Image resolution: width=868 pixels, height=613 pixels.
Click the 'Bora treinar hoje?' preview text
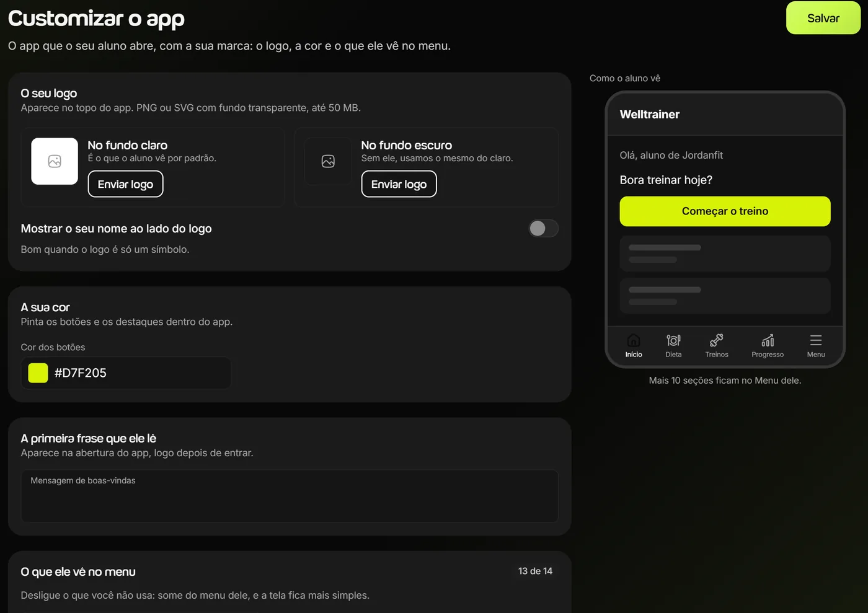click(666, 180)
